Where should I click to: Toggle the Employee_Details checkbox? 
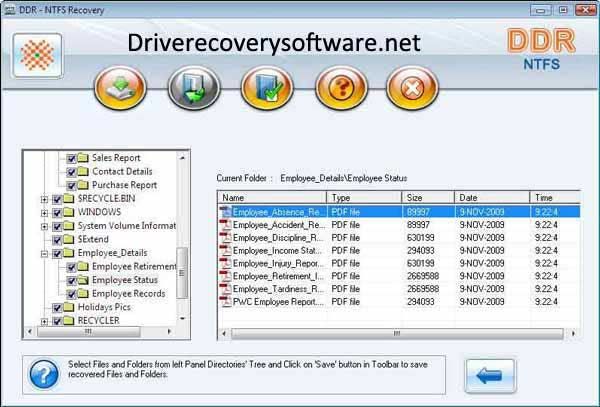[x=57, y=253]
